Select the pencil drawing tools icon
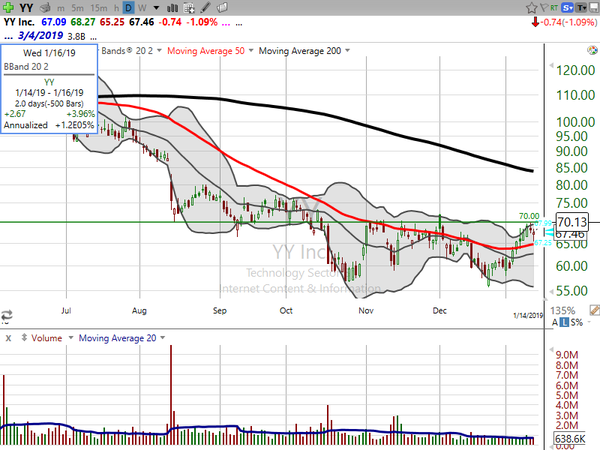The height and width of the screenshot is (450, 600). (205, 7)
